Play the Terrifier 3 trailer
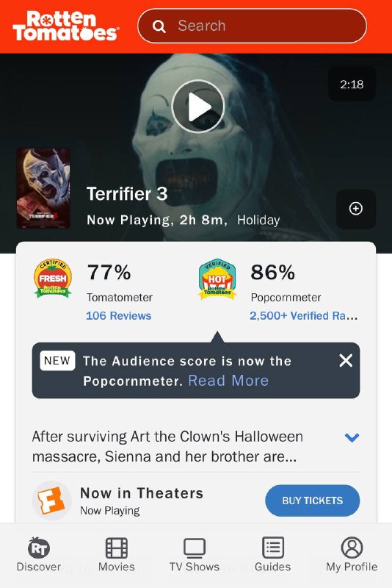Image resolution: width=392 pixels, height=588 pixels. coord(198,107)
